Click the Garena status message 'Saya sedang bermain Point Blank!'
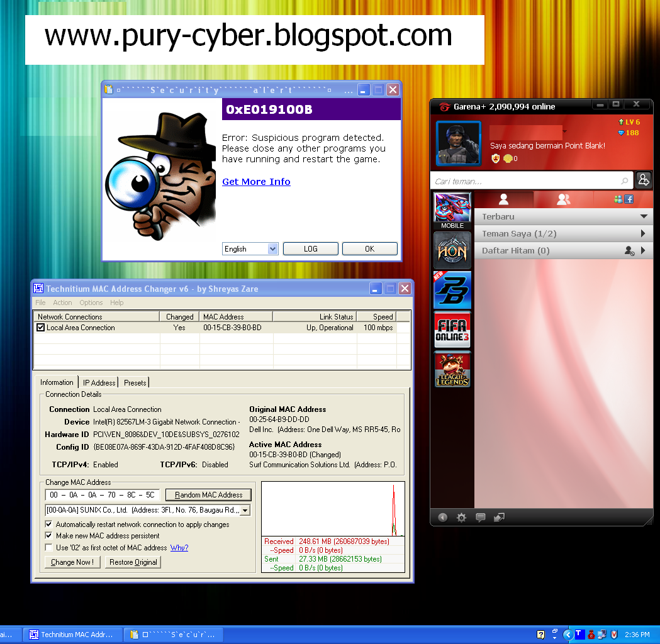Screen dimensions: 660x644 (x=547, y=145)
